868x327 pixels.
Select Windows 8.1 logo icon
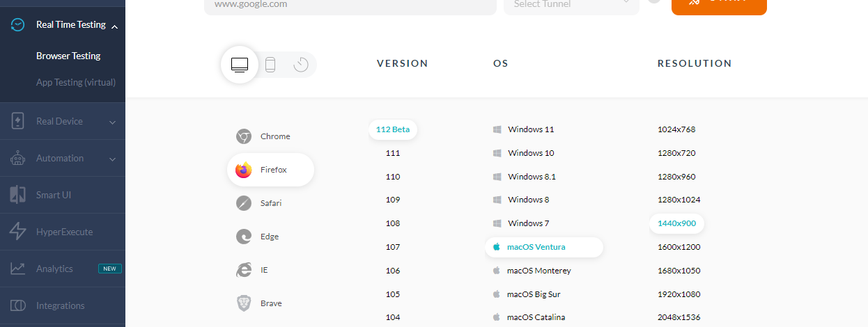pos(497,177)
